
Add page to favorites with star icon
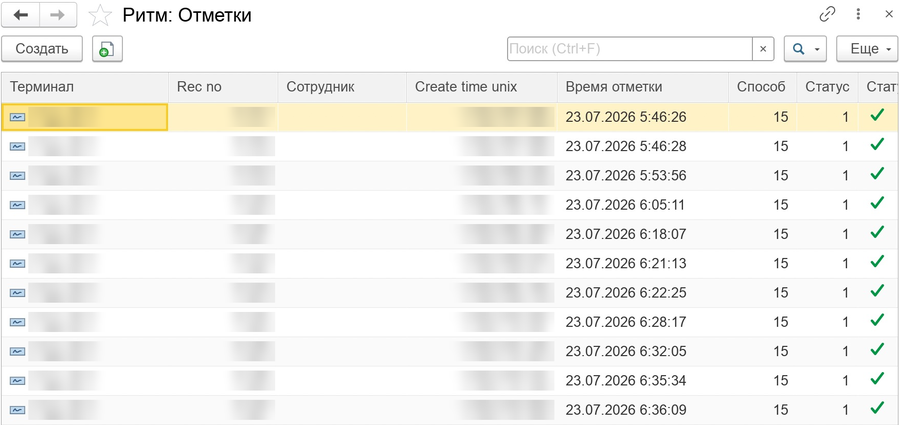(x=100, y=16)
